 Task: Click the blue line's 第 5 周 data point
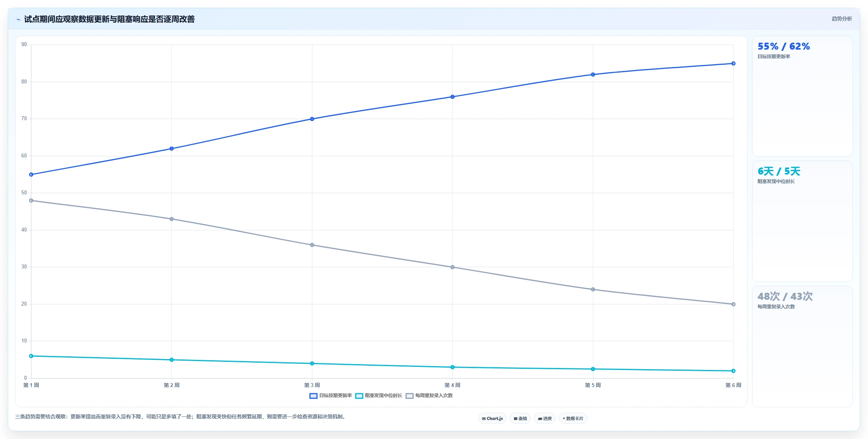[593, 74]
